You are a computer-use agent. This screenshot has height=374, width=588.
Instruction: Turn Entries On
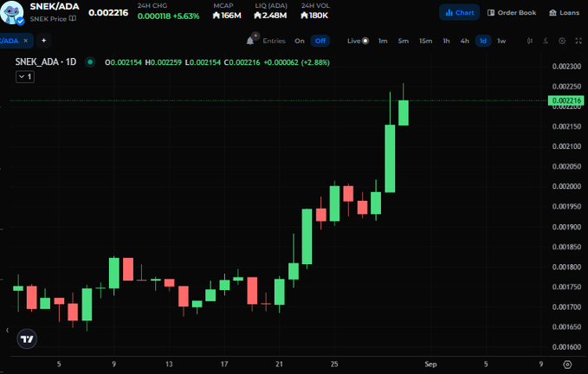300,41
